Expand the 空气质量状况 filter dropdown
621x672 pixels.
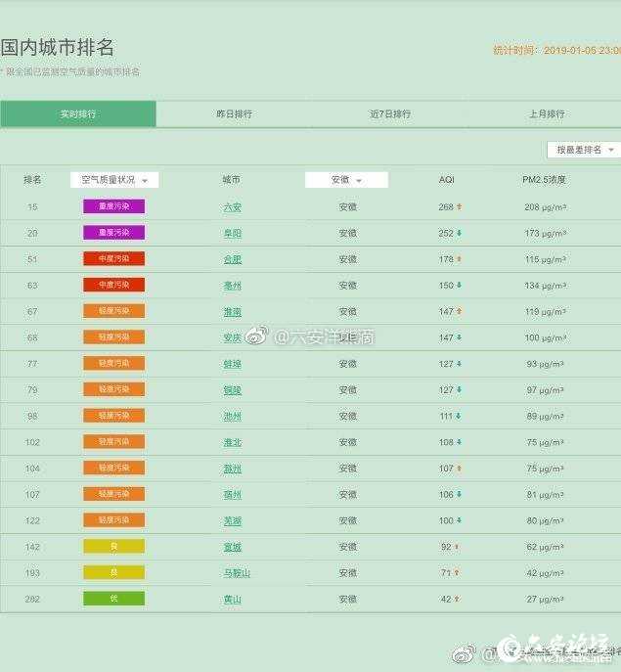(114, 180)
